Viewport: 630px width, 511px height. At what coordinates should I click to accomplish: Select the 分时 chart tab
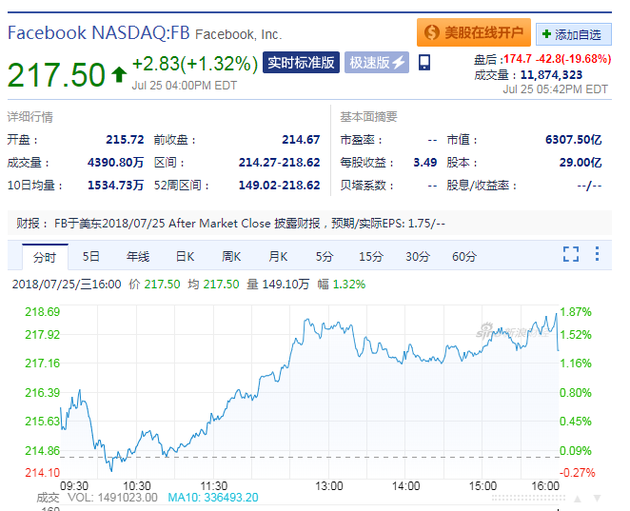(45, 257)
